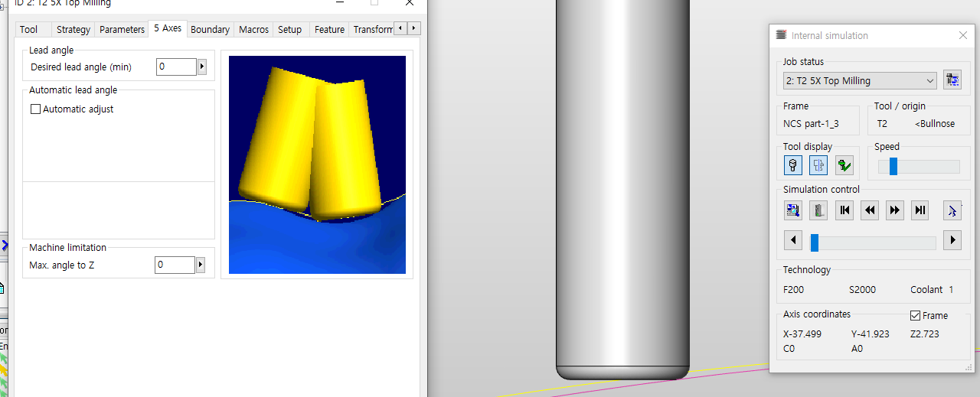Click the Internal simulation title icon

(781, 35)
